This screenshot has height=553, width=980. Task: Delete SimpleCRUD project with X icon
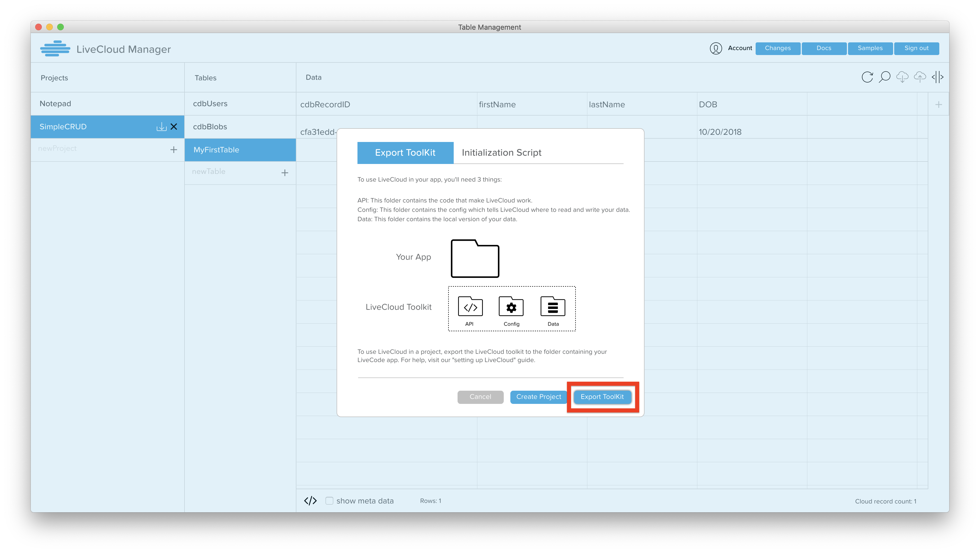174,127
